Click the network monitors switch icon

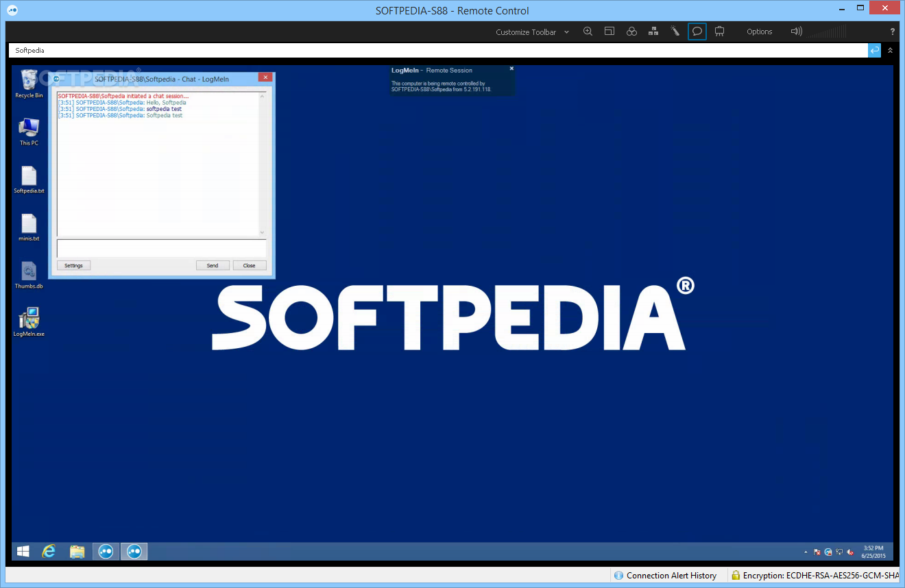pos(653,32)
